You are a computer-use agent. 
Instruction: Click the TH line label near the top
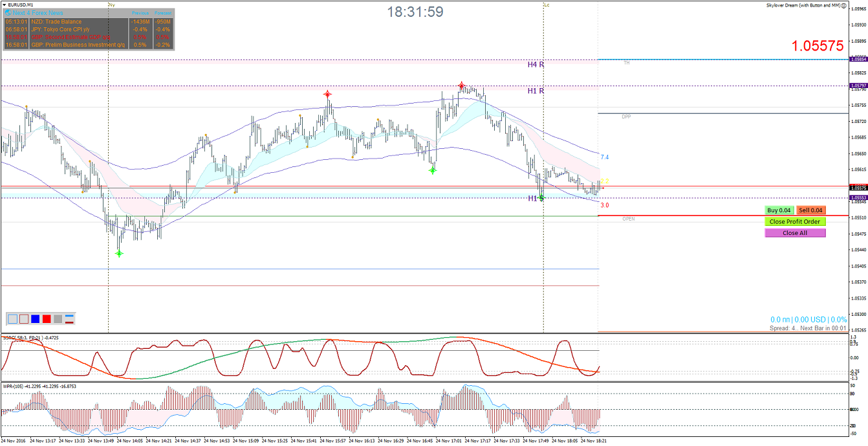(626, 63)
